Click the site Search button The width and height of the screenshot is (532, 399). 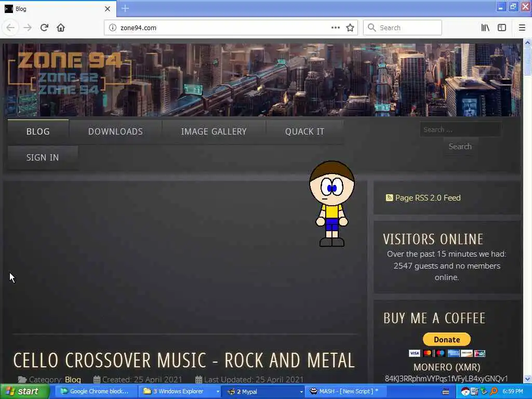coord(460,147)
